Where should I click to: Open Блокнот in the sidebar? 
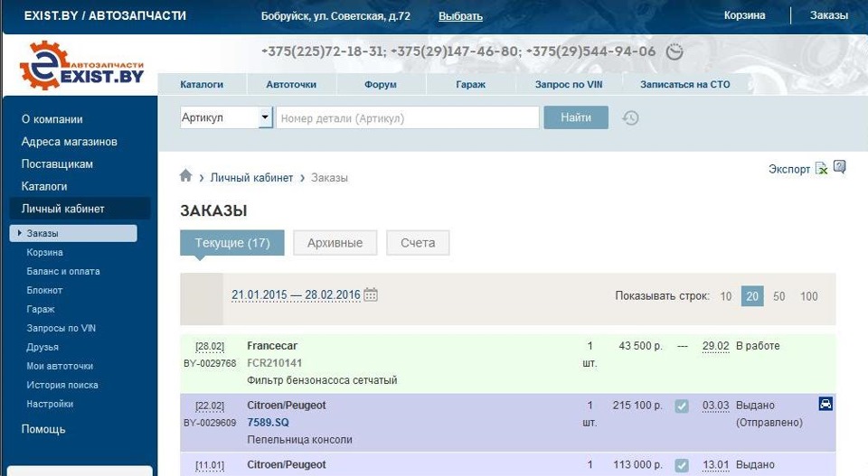tap(44, 290)
